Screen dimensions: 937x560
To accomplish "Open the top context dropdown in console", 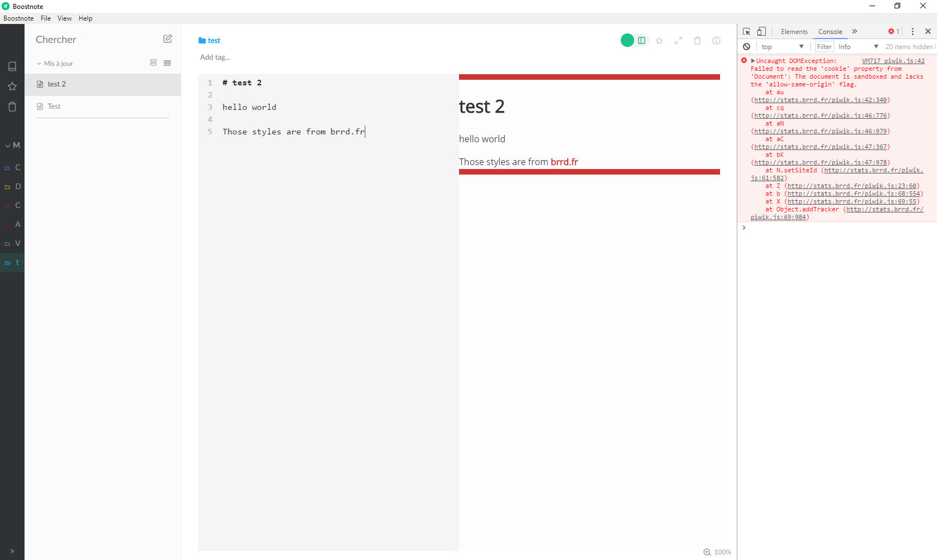I will tap(782, 47).
